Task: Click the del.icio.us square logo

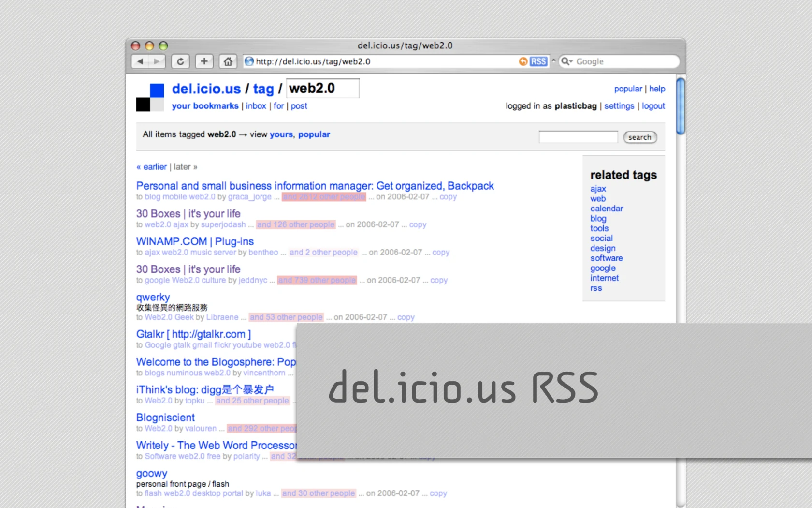Action: pyautogui.click(x=150, y=98)
